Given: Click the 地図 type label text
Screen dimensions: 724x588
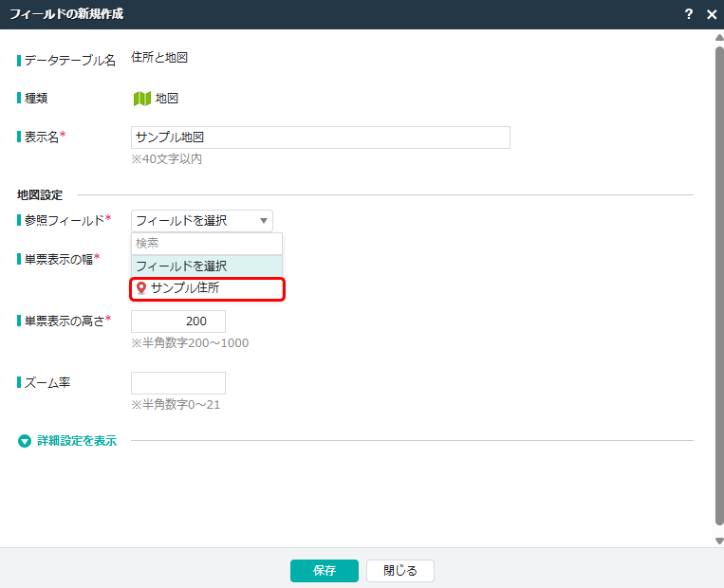Looking at the screenshot, I should point(167,99).
